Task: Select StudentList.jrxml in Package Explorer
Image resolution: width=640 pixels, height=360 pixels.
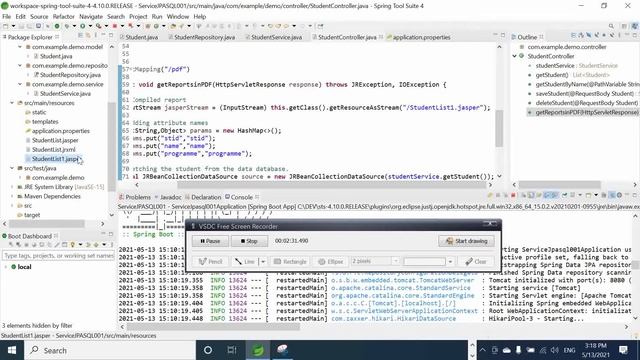Action: click(53, 149)
